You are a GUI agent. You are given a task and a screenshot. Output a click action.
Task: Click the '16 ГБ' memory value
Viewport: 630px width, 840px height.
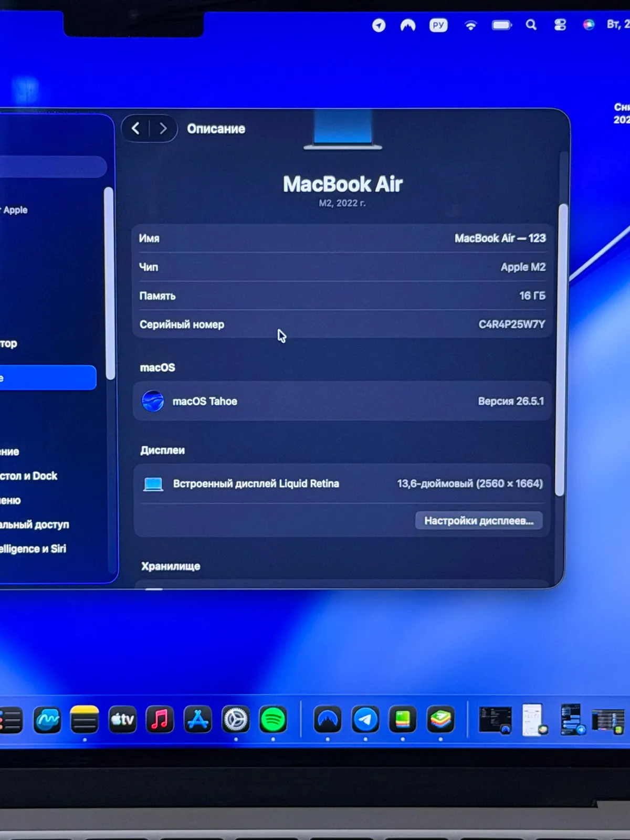pos(532,296)
